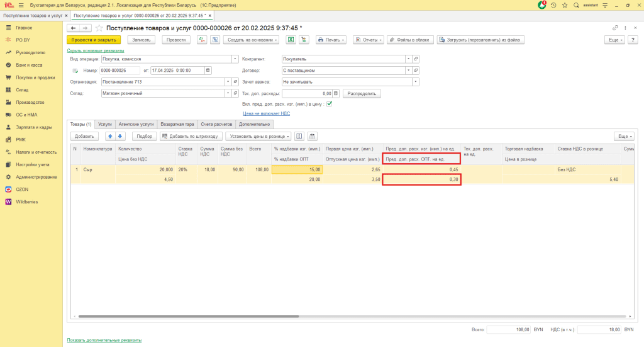Image resolution: width=644 pixels, height=347 pixels.
Task: Move table row up with blue arrow
Action: pos(110,136)
